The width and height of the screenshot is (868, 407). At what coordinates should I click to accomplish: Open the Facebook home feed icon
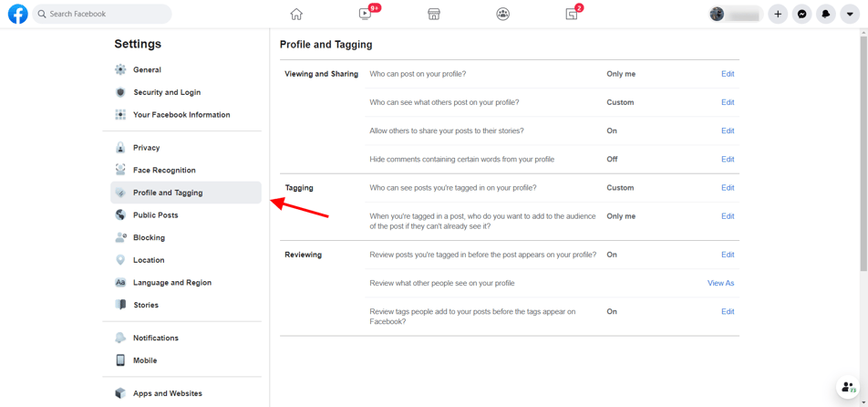pos(296,15)
